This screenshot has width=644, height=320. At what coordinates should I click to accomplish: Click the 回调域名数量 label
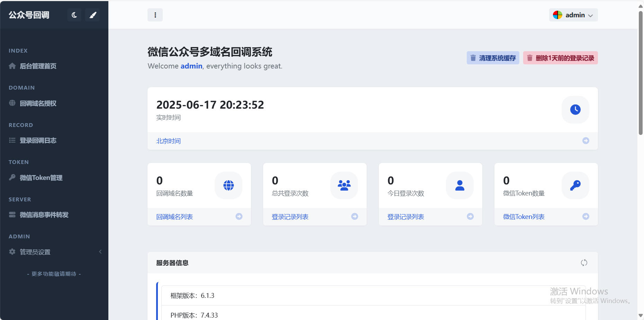(x=175, y=193)
